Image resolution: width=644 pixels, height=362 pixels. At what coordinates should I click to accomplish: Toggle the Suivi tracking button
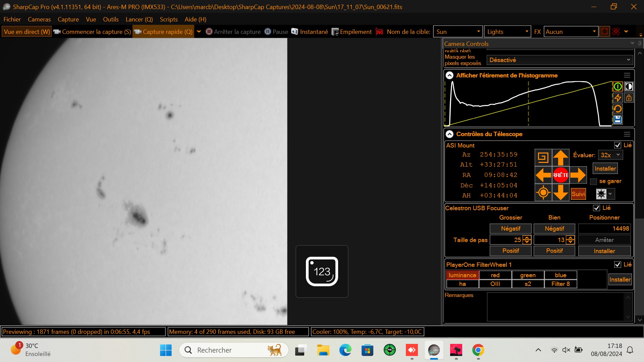click(578, 194)
